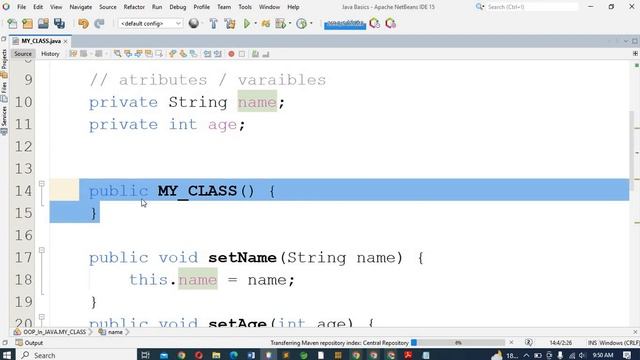Click Clean and Build Project icon

click(230, 24)
